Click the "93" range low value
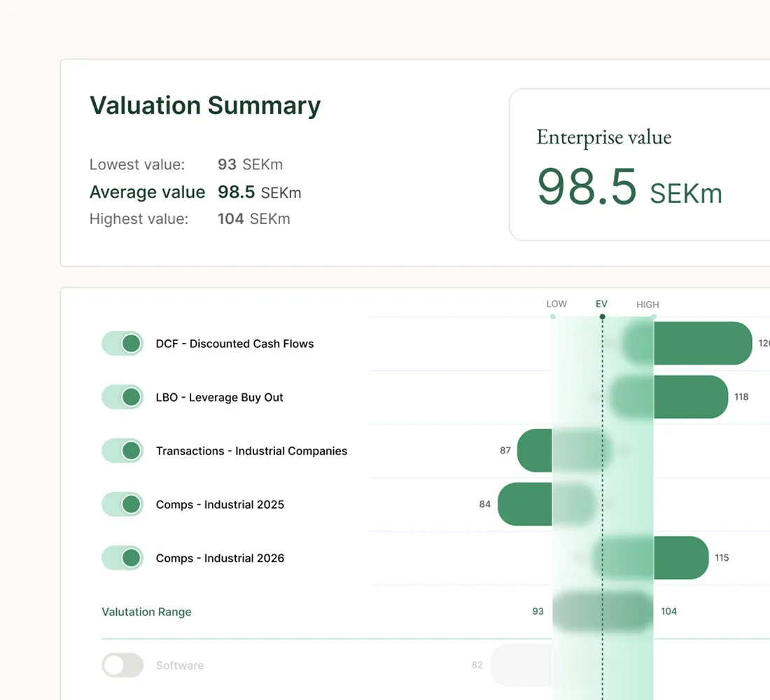The height and width of the screenshot is (700, 770). pyautogui.click(x=538, y=611)
